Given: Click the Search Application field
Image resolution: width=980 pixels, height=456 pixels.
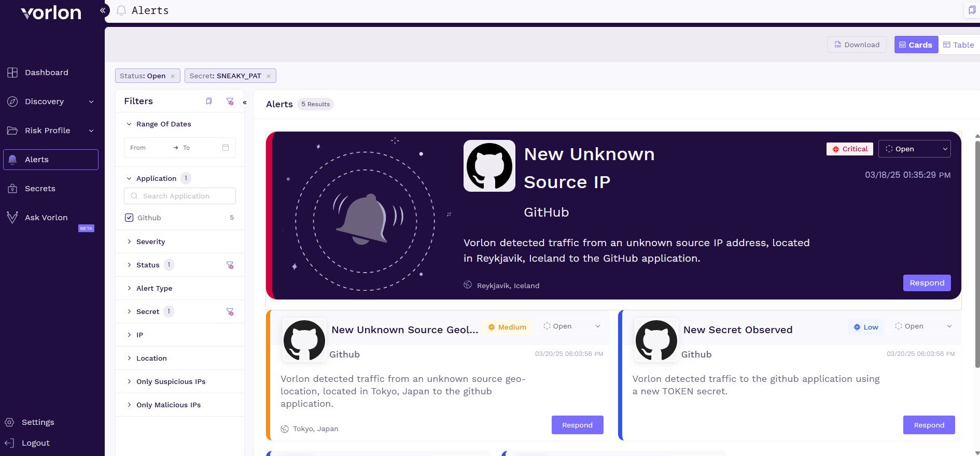Looking at the screenshot, I should (180, 196).
